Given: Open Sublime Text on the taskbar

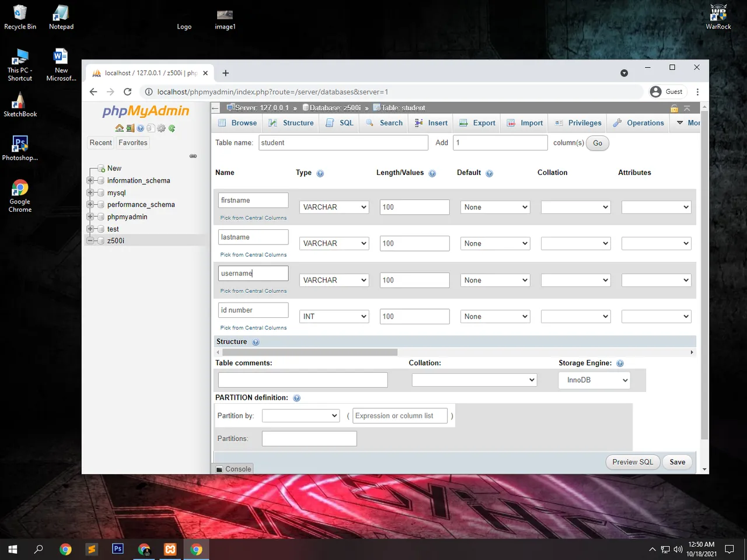Looking at the screenshot, I should click(92, 549).
